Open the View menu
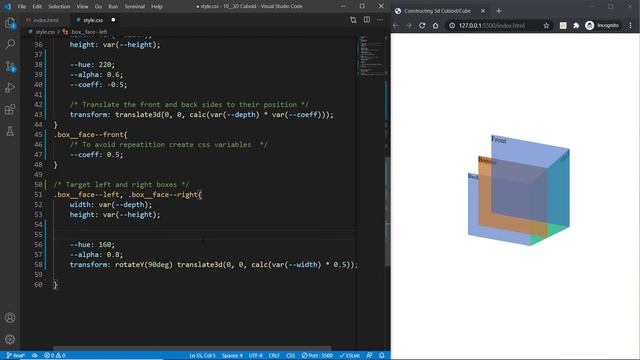The width and height of the screenshot is (640, 360). pyautogui.click(x=82, y=7)
